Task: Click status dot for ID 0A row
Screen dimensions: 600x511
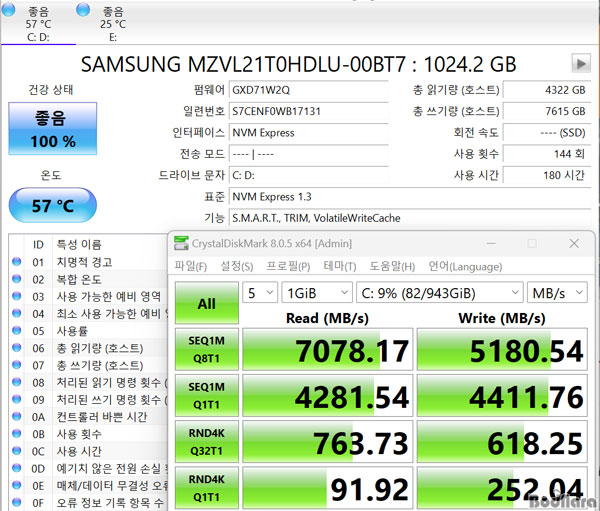Action: coord(16,416)
